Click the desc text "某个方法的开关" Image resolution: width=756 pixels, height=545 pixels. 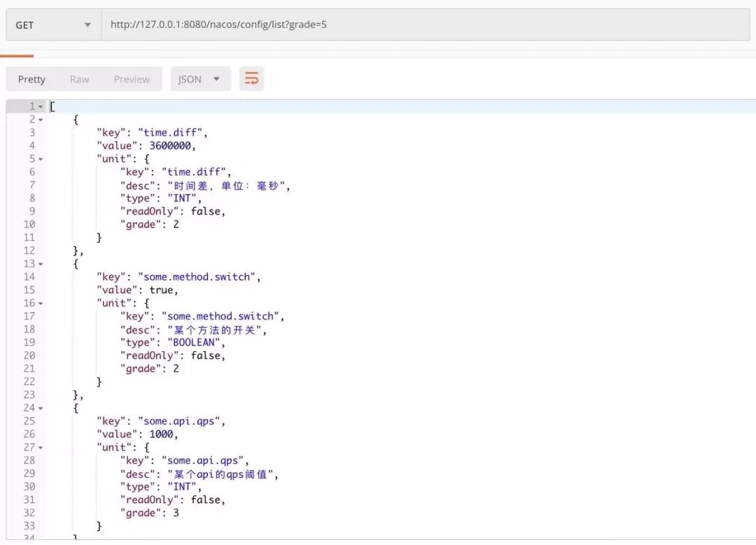tap(214, 330)
